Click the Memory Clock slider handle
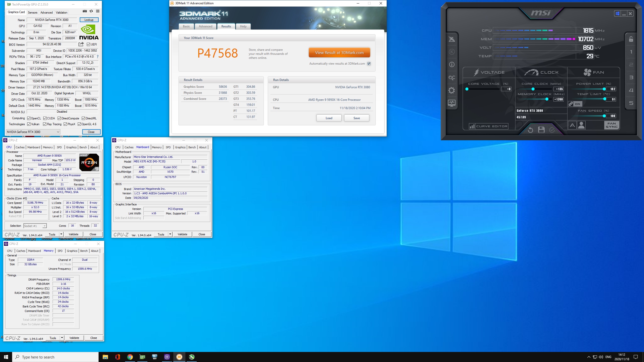The height and width of the screenshot is (362, 644). [x=547, y=99]
